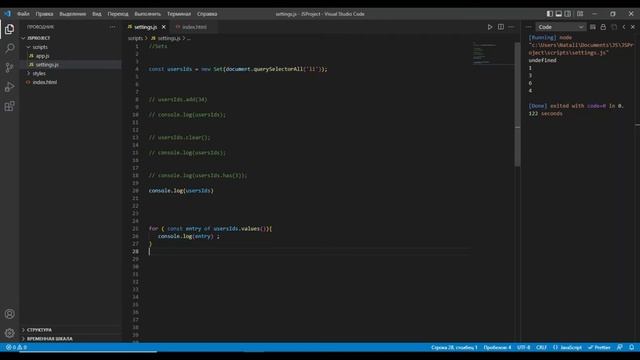Run the code with the play icon
This screenshot has height=360, width=640.
point(490,27)
